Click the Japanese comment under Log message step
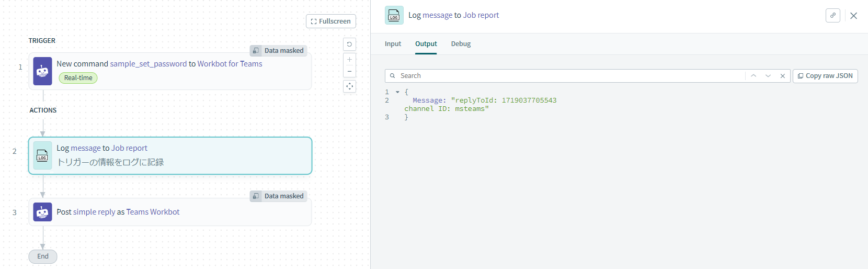The width and height of the screenshot is (868, 269). (x=110, y=162)
